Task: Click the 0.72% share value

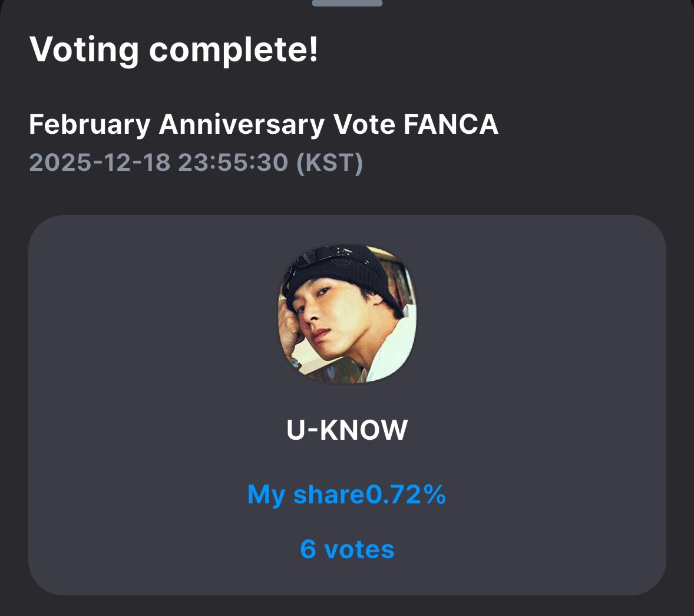Action: point(406,494)
